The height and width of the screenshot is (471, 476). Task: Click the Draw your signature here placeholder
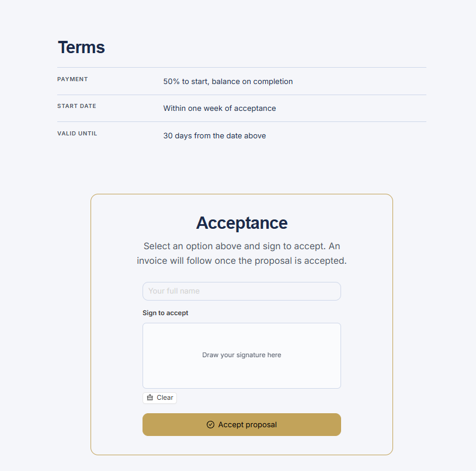point(242,355)
